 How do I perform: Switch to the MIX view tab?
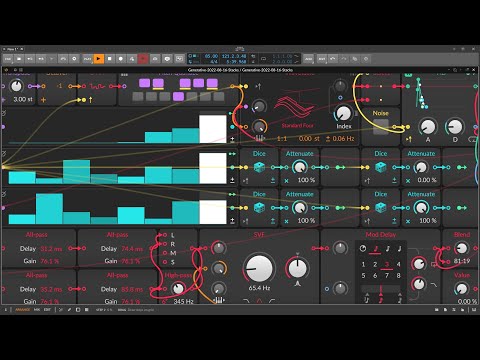[x=37, y=310]
